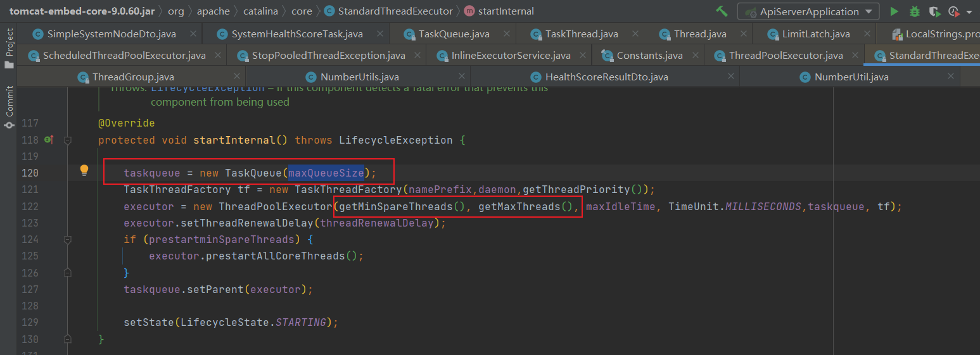The width and height of the screenshot is (980, 355).
Task: Close the TaskQueue.java tab
Action: pyautogui.click(x=506, y=34)
